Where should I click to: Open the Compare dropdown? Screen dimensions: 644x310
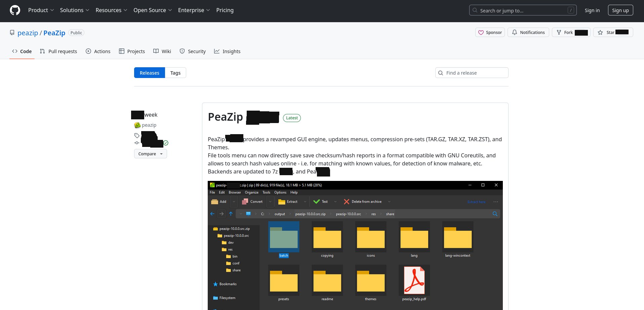point(150,154)
